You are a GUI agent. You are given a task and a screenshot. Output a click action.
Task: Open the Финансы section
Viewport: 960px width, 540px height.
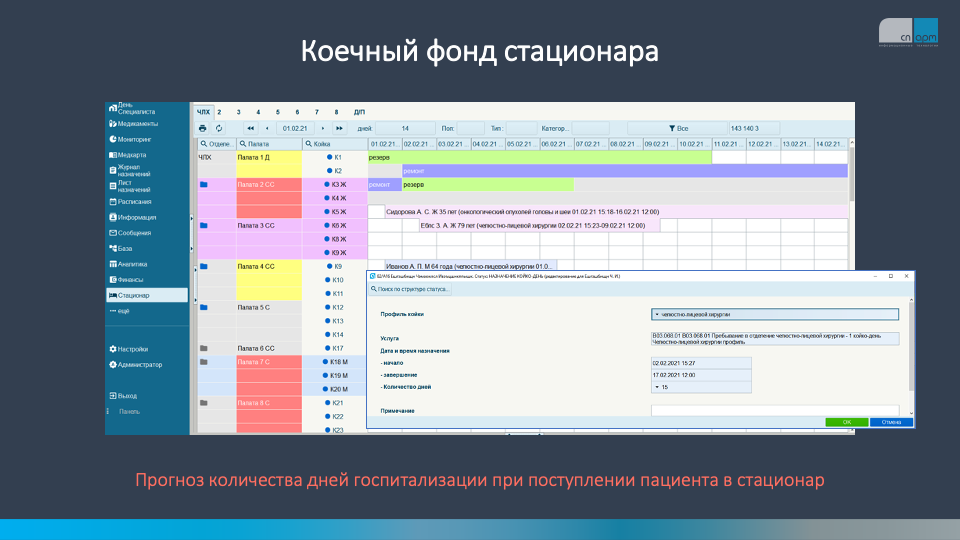(126, 280)
